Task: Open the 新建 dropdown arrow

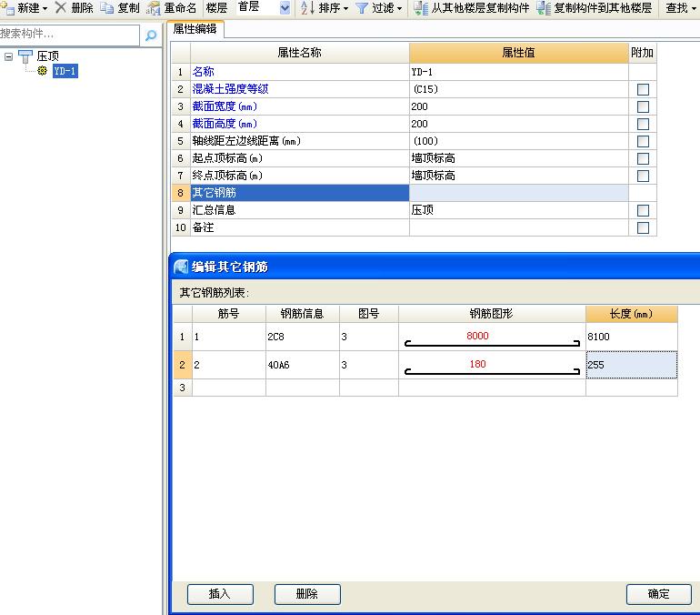Action: click(45, 8)
